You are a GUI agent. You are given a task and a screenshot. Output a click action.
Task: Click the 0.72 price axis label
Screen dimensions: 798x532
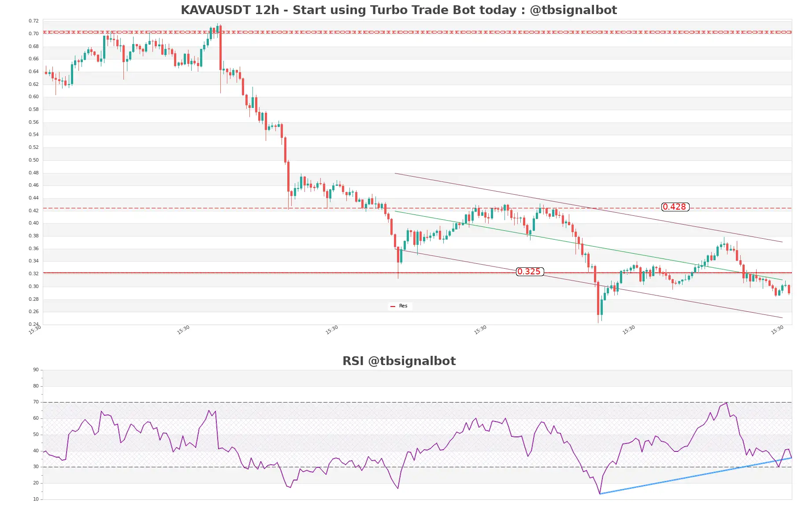click(33, 21)
